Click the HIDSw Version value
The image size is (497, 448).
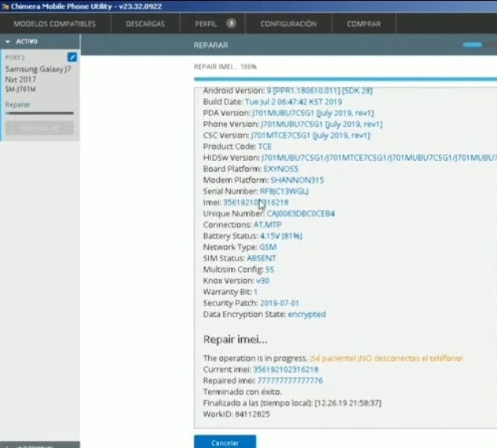(379, 158)
